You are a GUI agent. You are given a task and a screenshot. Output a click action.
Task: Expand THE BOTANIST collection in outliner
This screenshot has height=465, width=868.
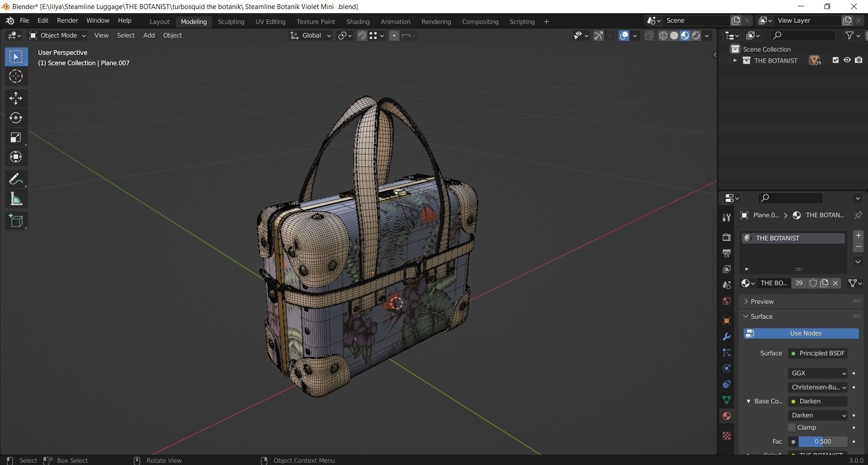point(735,60)
